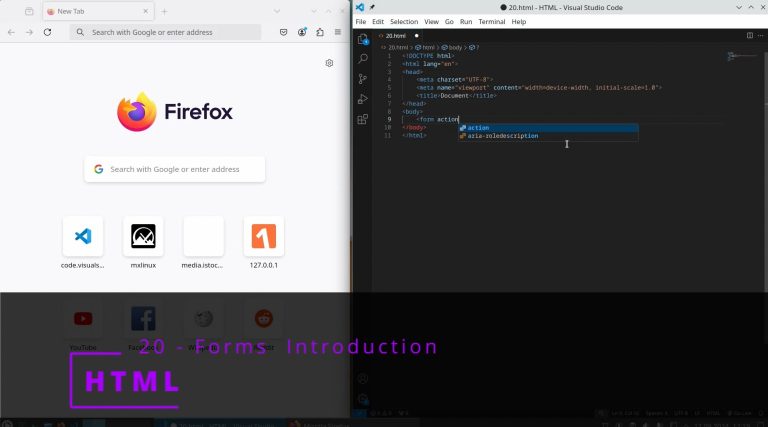
Task: Open the Edit menu in VS Code
Action: [x=378, y=22]
